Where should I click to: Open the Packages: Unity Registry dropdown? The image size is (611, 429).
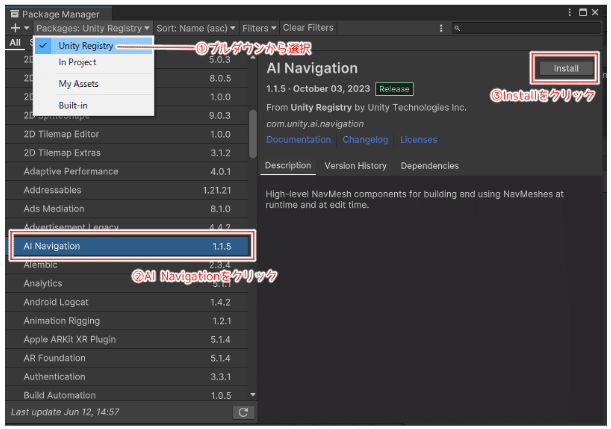click(93, 28)
